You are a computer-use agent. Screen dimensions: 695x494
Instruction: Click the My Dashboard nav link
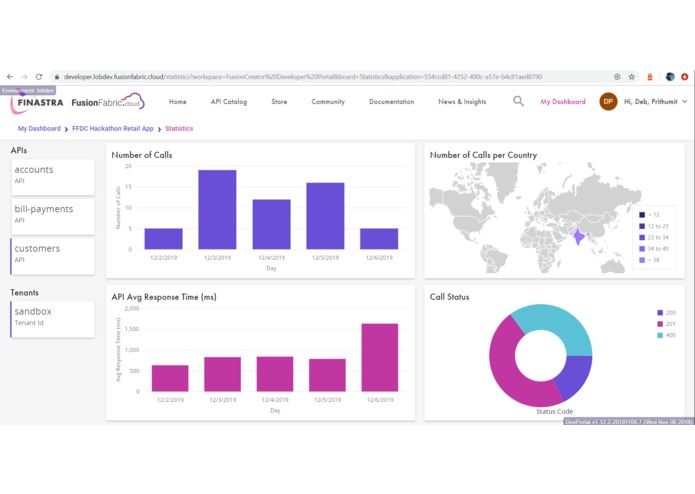tap(562, 101)
